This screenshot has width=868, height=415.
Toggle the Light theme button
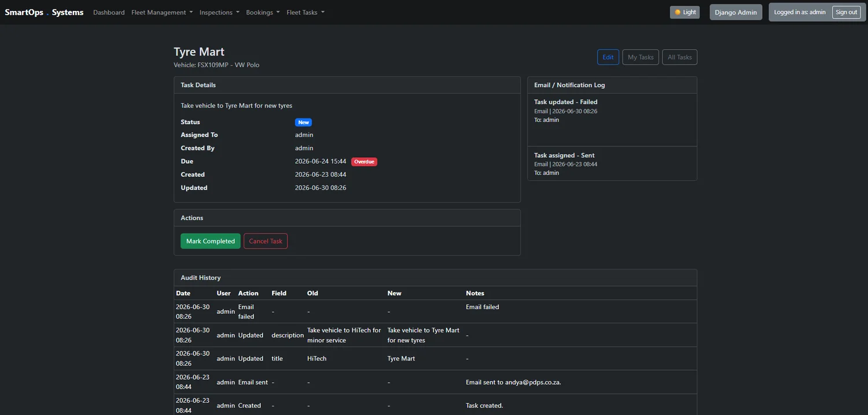(x=685, y=12)
